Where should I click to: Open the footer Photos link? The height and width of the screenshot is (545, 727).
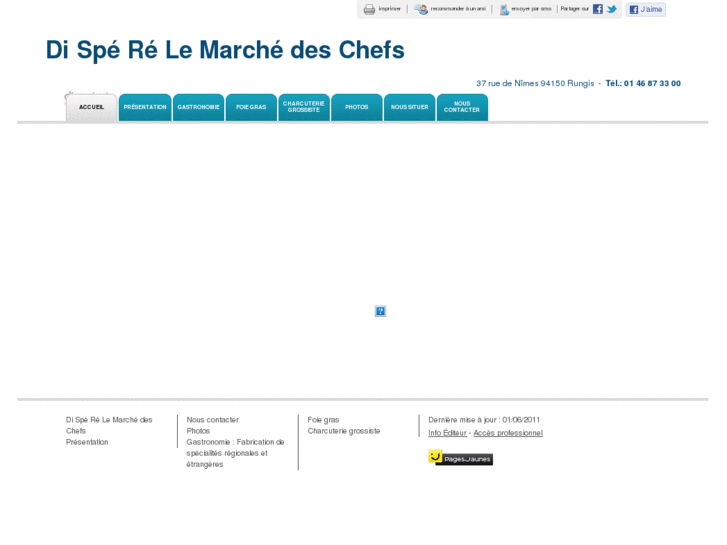coord(198,431)
